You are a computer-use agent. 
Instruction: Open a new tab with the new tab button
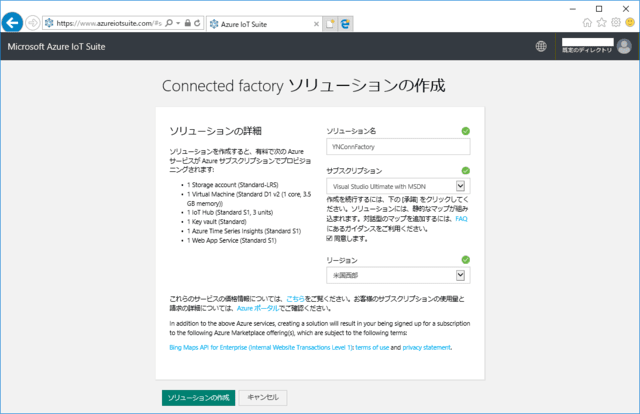point(330,24)
